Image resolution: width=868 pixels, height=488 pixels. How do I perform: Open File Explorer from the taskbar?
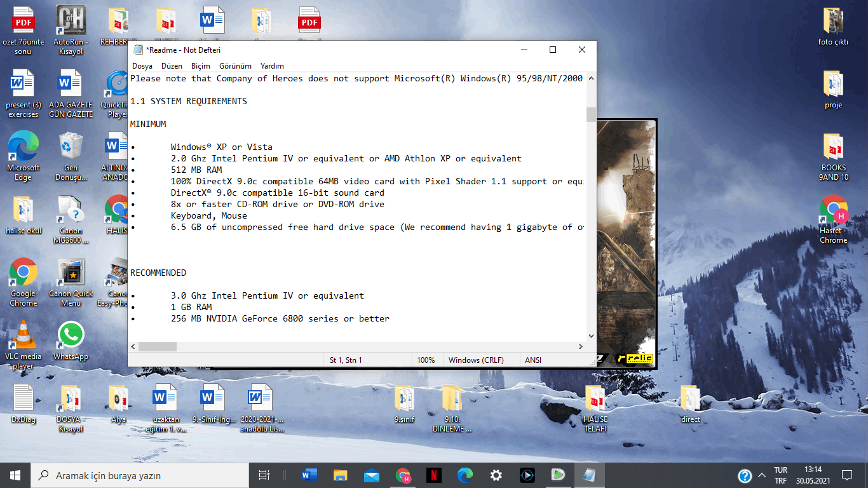click(x=341, y=475)
